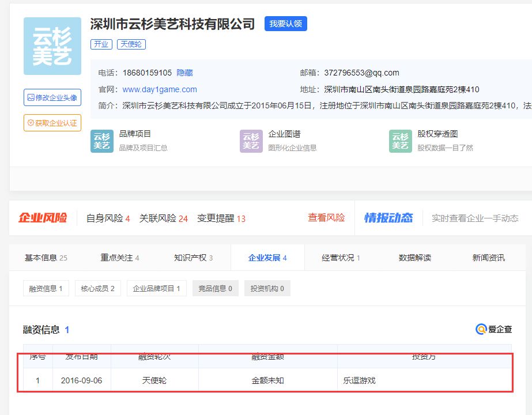Viewport: 532px width, 415px height.
Task: Click 变更提醒 13 item
Action: pyautogui.click(x=221, y=218)
